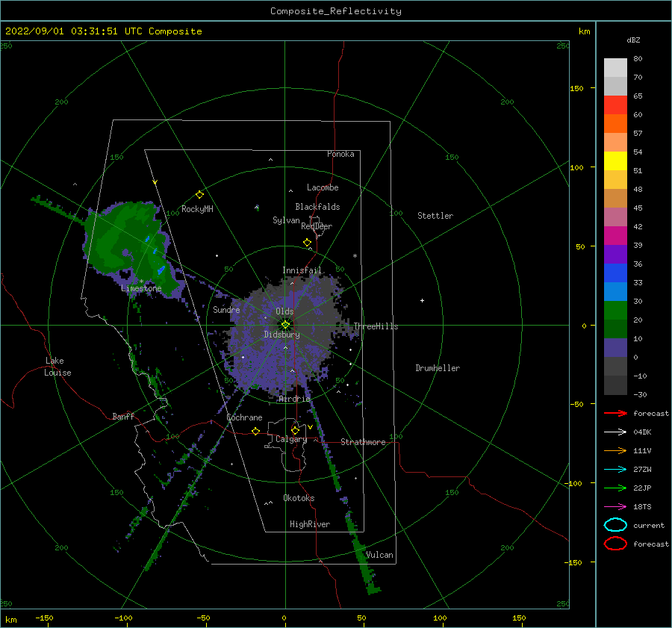Screen dimensions: 672x628
Task: Select the dark orange 60–57 dBZ swatch
Action: 615,124
